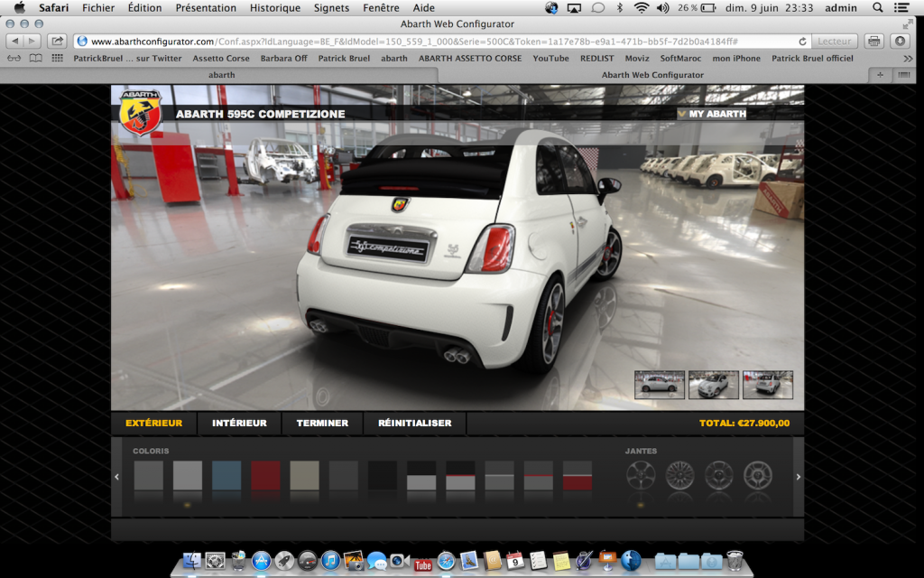Open the Trash in the Dock

click(735, 560)
